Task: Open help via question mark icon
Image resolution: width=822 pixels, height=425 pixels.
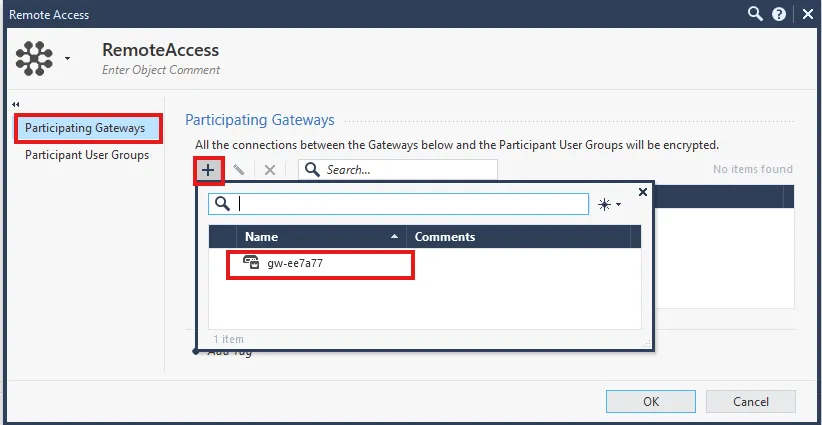Action: point(779,14)
